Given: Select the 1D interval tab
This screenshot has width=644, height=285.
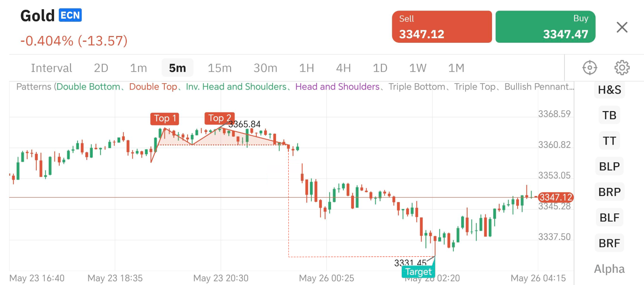Looking at the screenshot, I should tap(380, 68).
